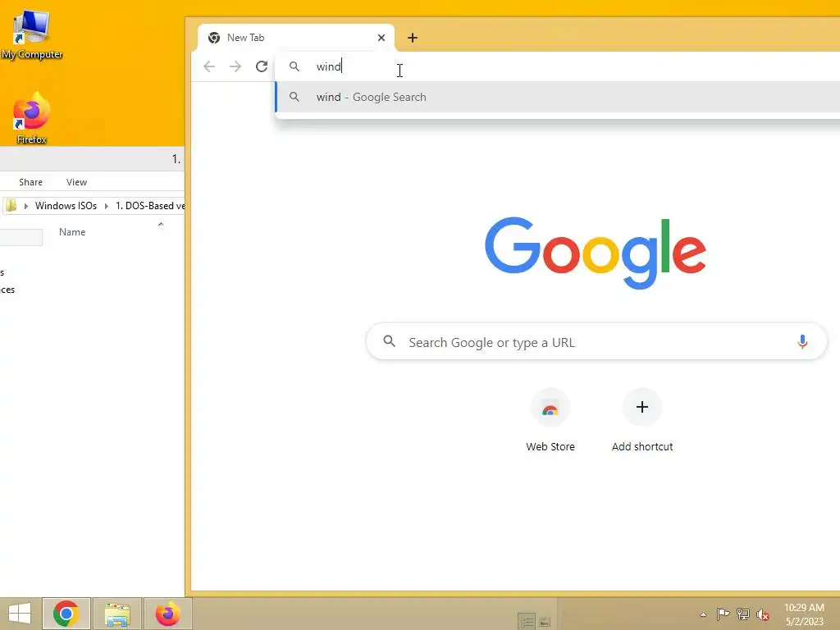The image size is (840, 630).
Task: Click '1. DOS-Based' breadcrumb segment
Action: pyautogui.click(x=150, y=206)
